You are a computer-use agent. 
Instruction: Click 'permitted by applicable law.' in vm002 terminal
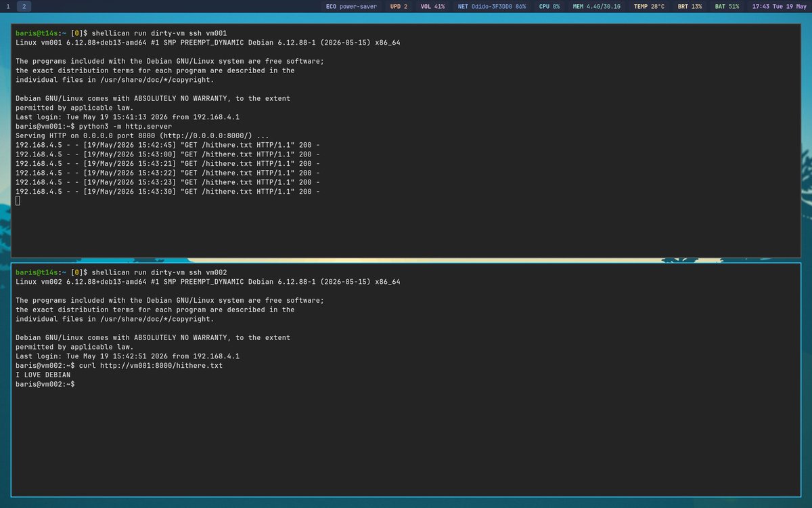pyautogui.click(x=74, y=347)
